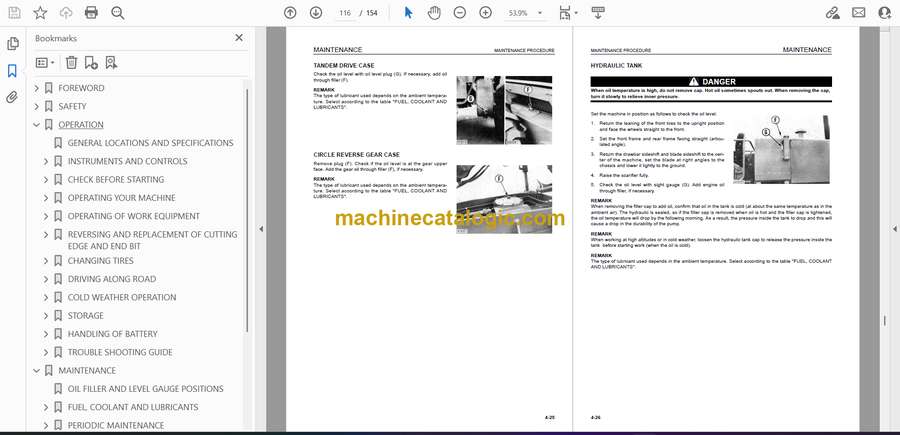The height and width of the screenshot is (435, 900).
Task: Click the Save file icon
Action: tap(14, 13)
